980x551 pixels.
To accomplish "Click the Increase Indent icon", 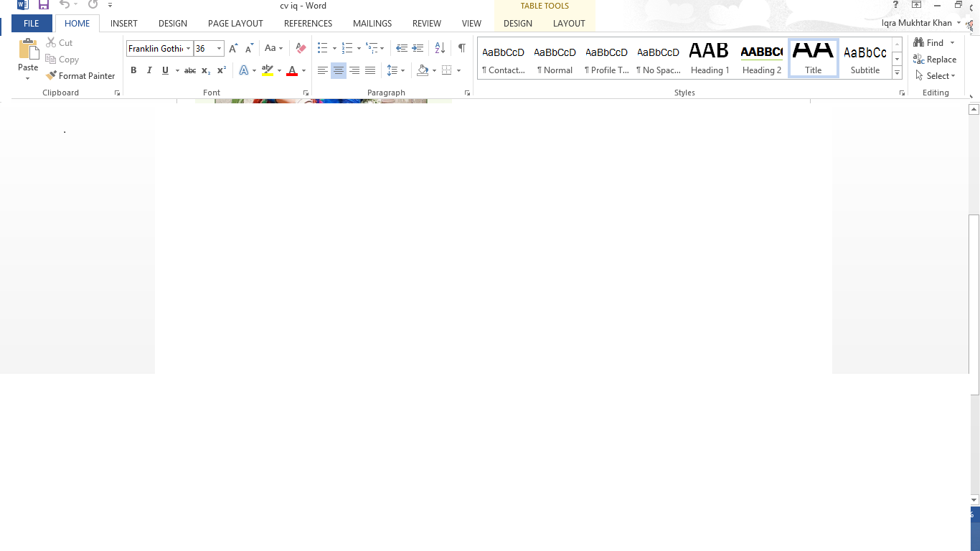I will click(418, 48).
